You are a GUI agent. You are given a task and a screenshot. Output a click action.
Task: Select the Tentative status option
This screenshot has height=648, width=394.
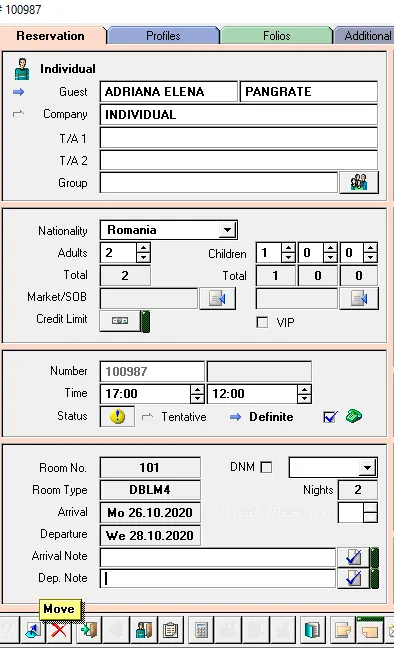(x=184, y=417)
